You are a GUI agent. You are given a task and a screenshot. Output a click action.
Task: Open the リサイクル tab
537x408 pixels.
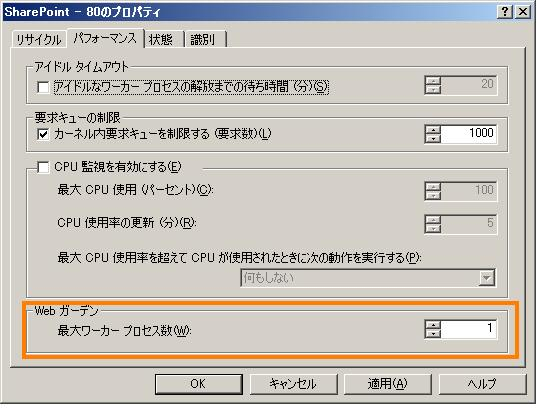38,40
